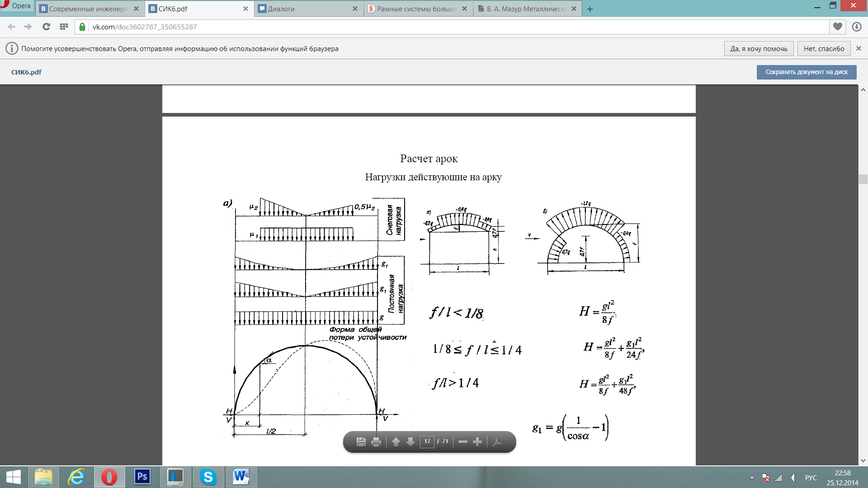
Task: Show hidden tray icons arrow
Action: [x=752, y=477]
